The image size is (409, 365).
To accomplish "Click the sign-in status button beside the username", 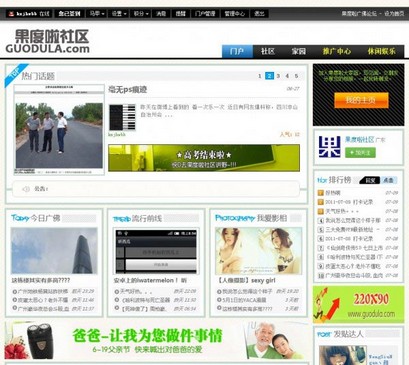I will tap(69, 14).
